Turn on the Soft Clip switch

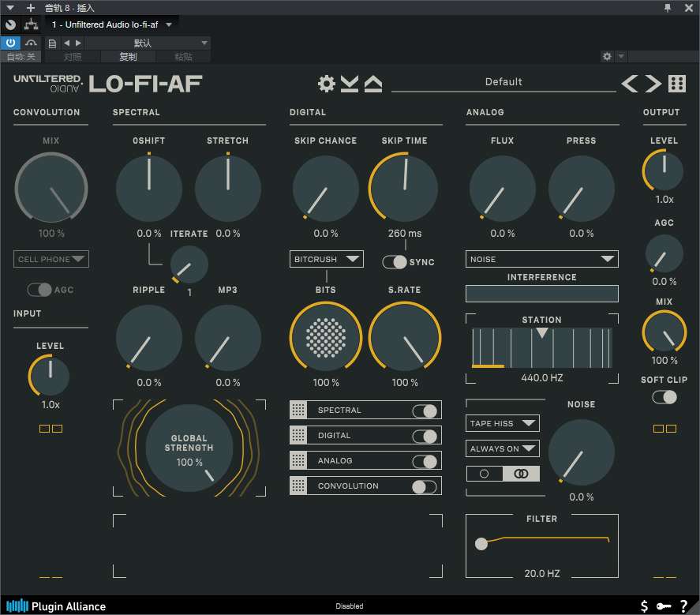tap(664, 397)
